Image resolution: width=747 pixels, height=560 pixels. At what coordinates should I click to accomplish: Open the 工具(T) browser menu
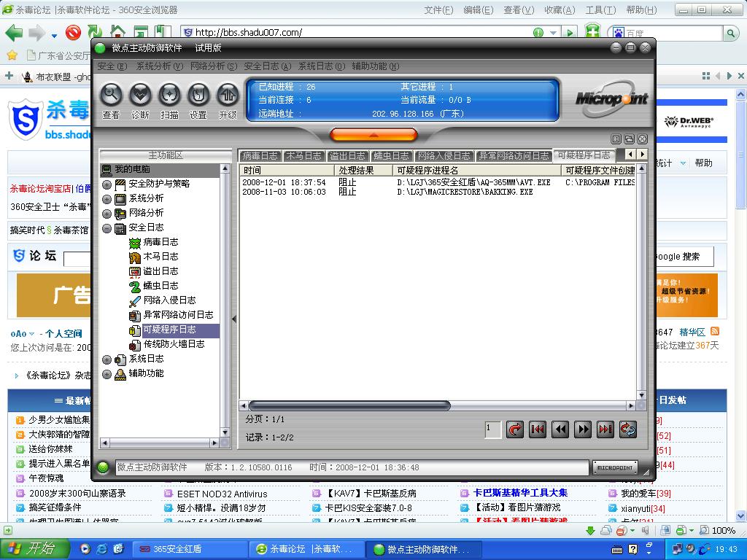[x=600, y=10]
